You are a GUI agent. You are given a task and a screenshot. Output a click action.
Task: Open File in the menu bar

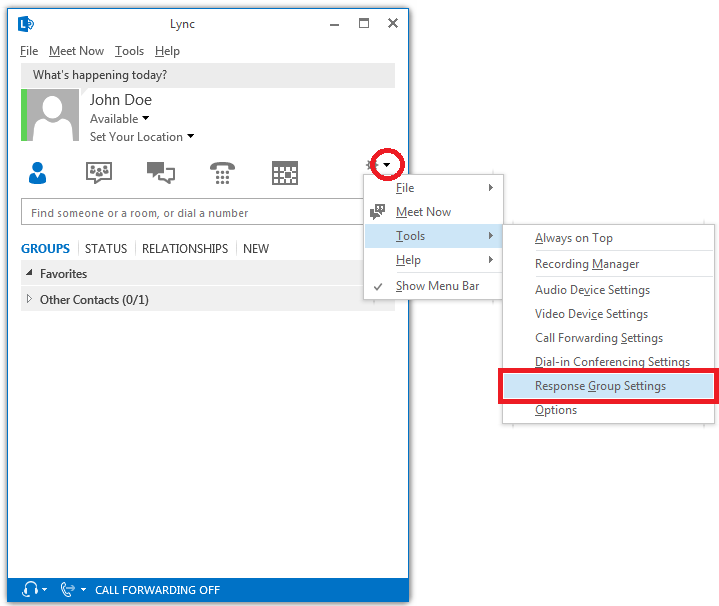click(29, 51)
